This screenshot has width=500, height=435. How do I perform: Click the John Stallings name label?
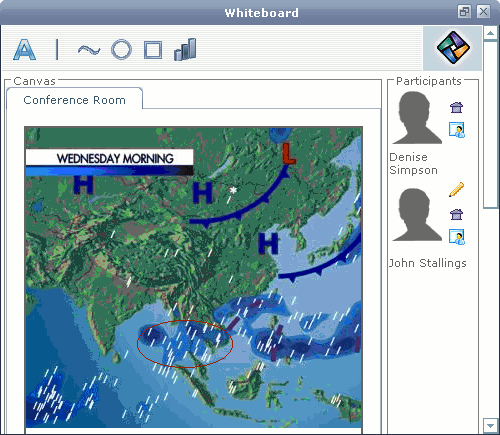tap(428, 263)
